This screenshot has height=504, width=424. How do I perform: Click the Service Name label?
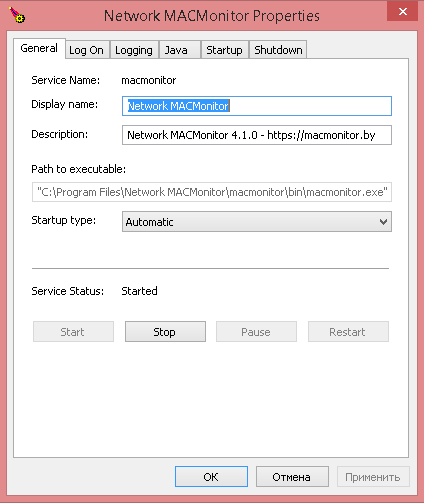(x=66, y=80)
